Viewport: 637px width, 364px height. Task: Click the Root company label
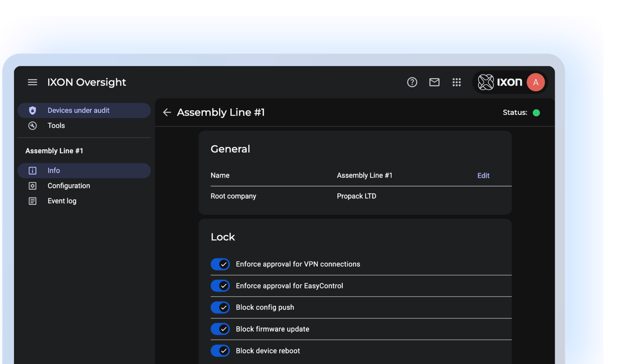(233, 197)
